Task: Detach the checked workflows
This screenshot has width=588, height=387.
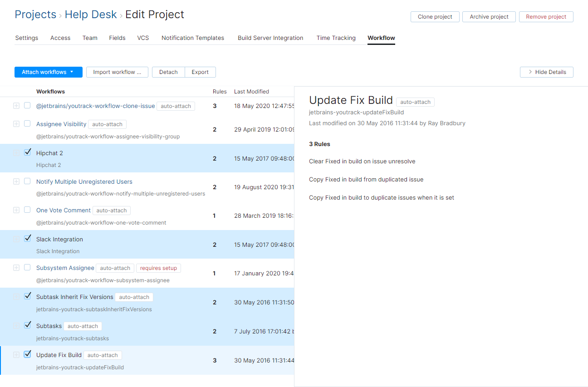Action: click(168, 72)
